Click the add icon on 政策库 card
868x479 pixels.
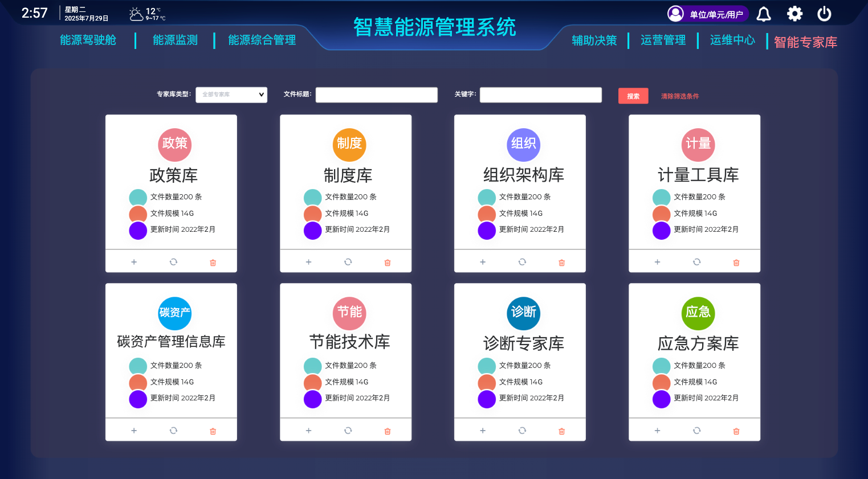[134, 262]
